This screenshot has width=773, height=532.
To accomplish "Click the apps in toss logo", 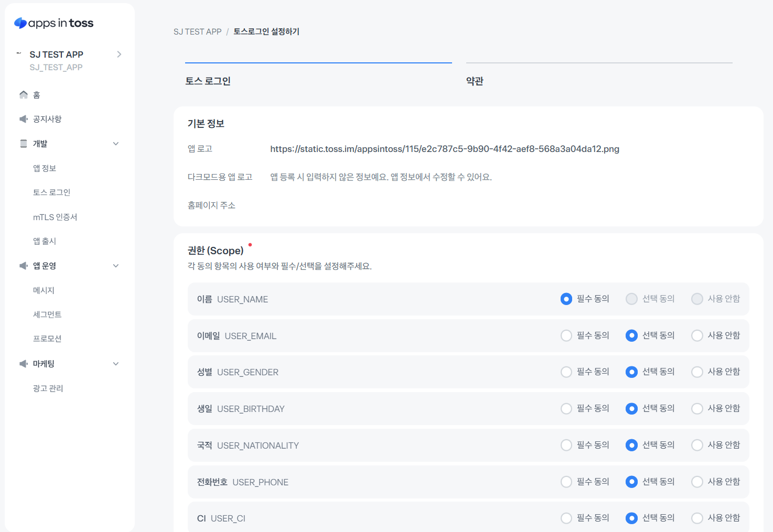I will tap(53, 23).
